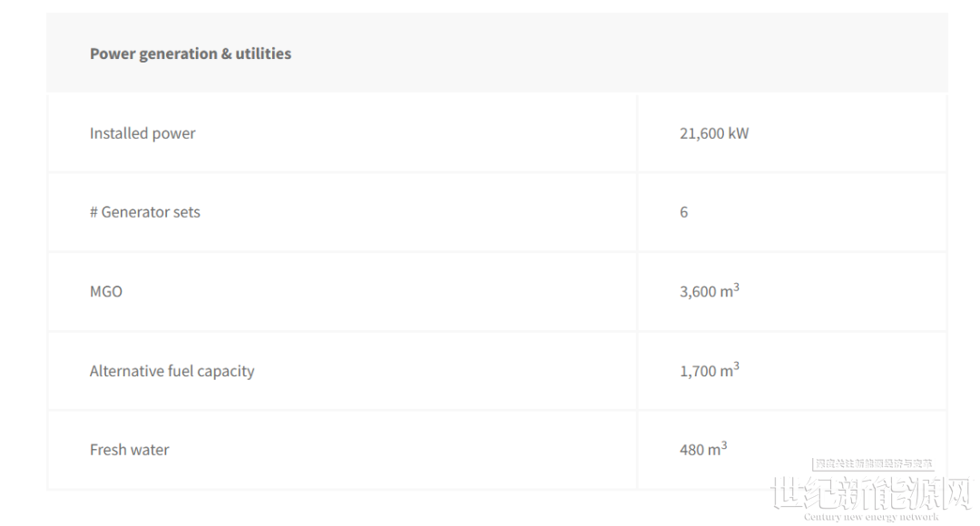980x526 pixels.
Task: Select the Fresh water row label
Action: (x=130, y=450)
